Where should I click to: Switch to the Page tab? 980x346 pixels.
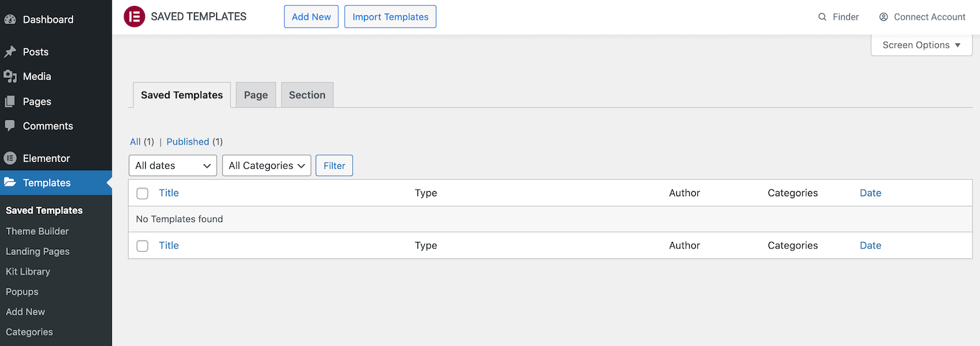tap(255, 95)
